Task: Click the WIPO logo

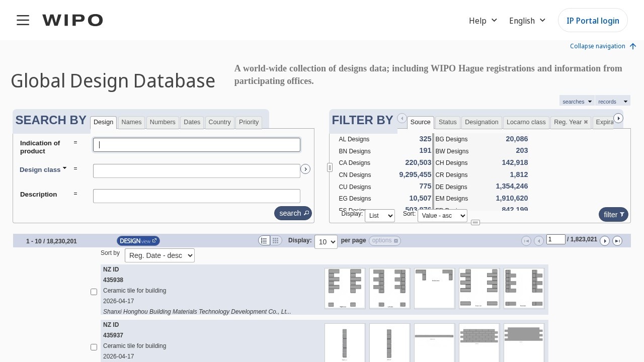Action: (x=72, y=20)
